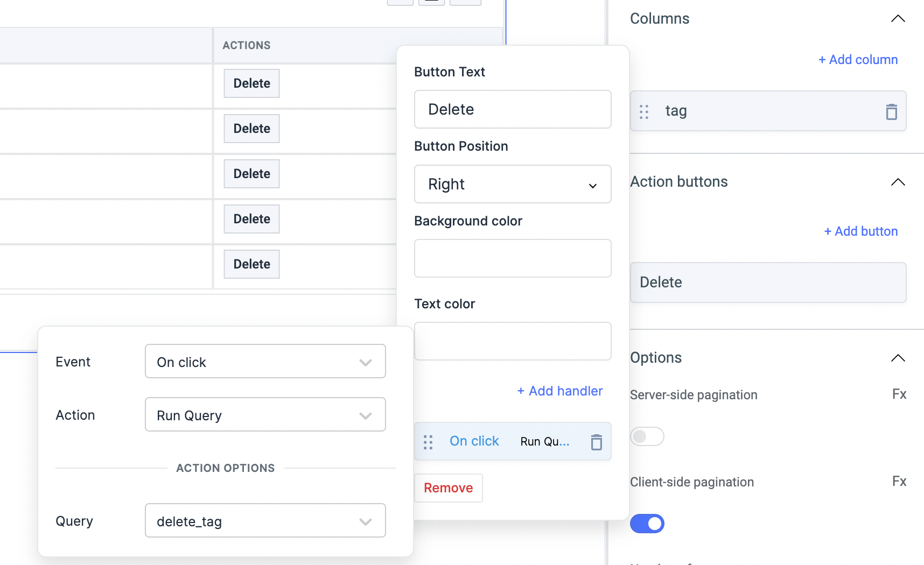
Task: Click the Background color field
Action: click(512, 258)
